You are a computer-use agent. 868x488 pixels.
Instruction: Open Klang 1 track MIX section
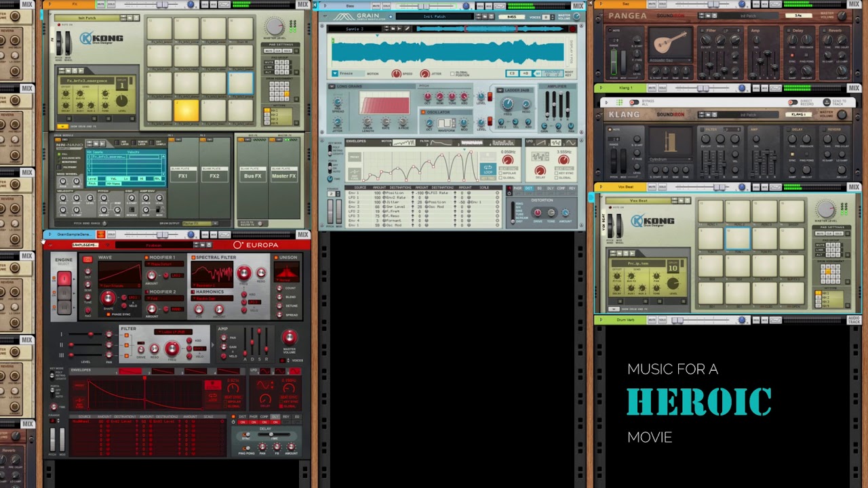point(854,88)
